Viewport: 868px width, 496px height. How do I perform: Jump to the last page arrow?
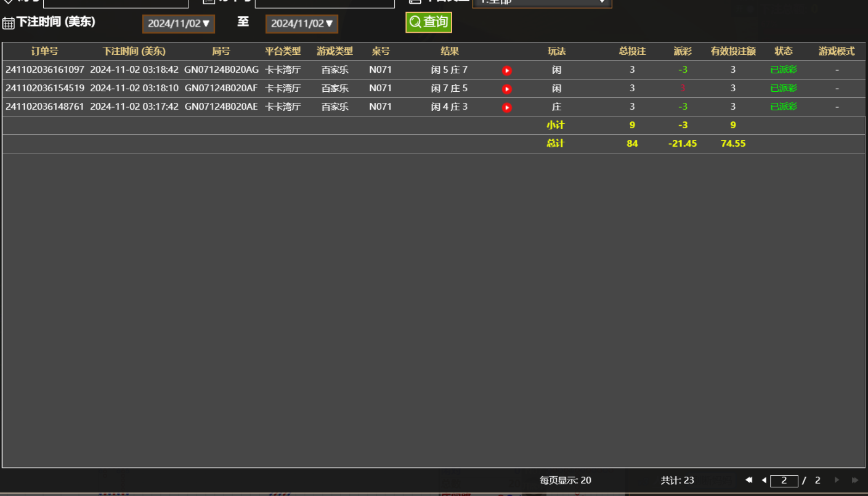pyautogui.click(x=854, y=480)
